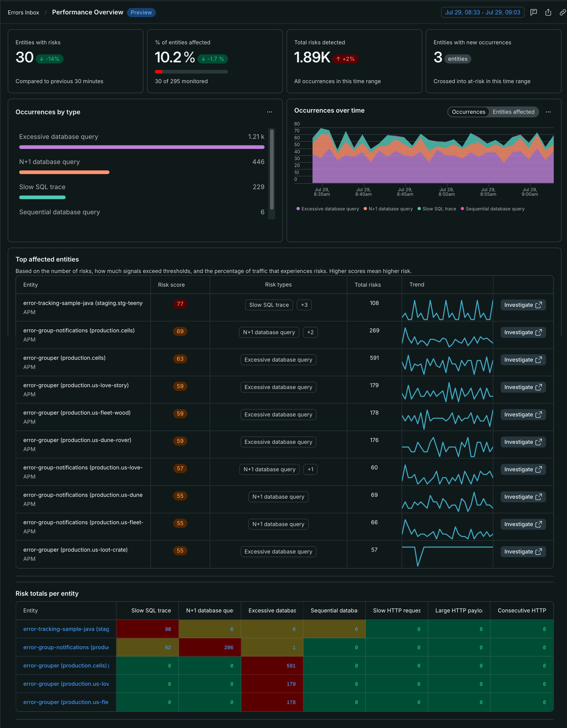Click the -14% change badge
567x728 pixels.
[49, 59]
